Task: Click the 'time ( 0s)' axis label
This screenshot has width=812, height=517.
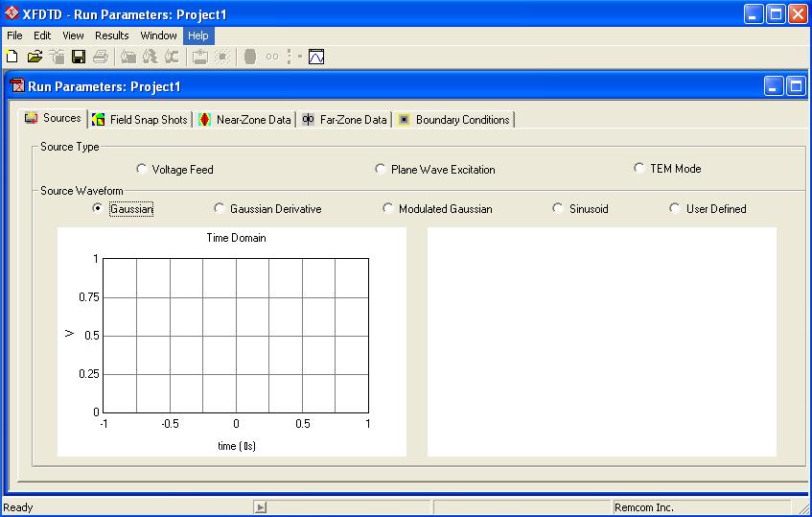Action: tap(237, 445)
